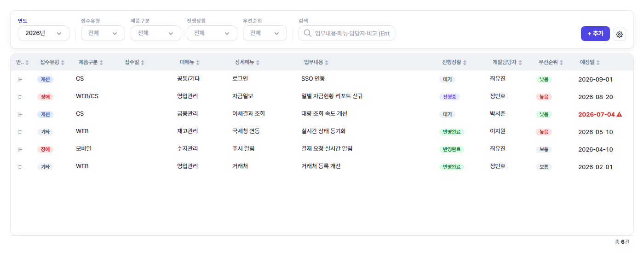Viewport: 644px width, 258px height.
Task: Click the 진행중 status badge
Action: click(449, 97)
